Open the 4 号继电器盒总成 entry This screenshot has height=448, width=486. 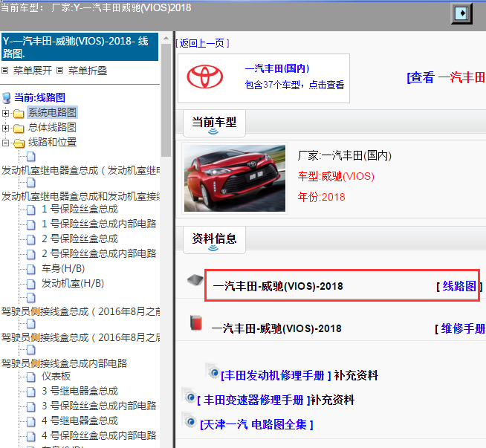[80, 421]
